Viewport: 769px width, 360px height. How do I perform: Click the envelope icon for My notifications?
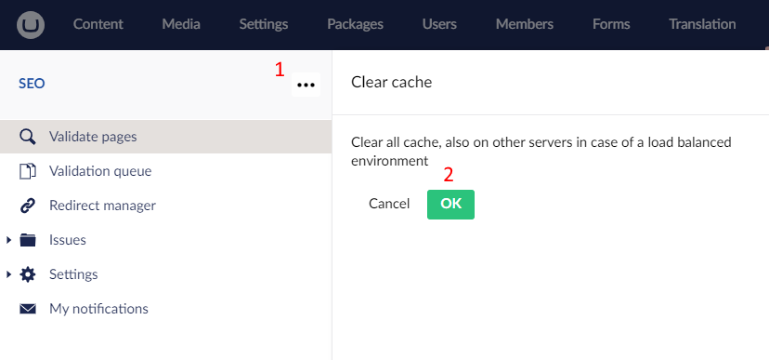[27, 309]
